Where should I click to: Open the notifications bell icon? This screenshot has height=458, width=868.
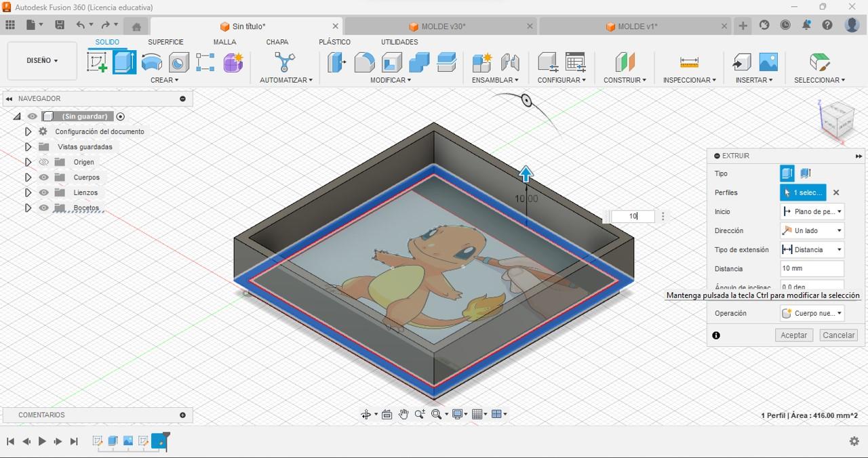(x=806, y=25)
